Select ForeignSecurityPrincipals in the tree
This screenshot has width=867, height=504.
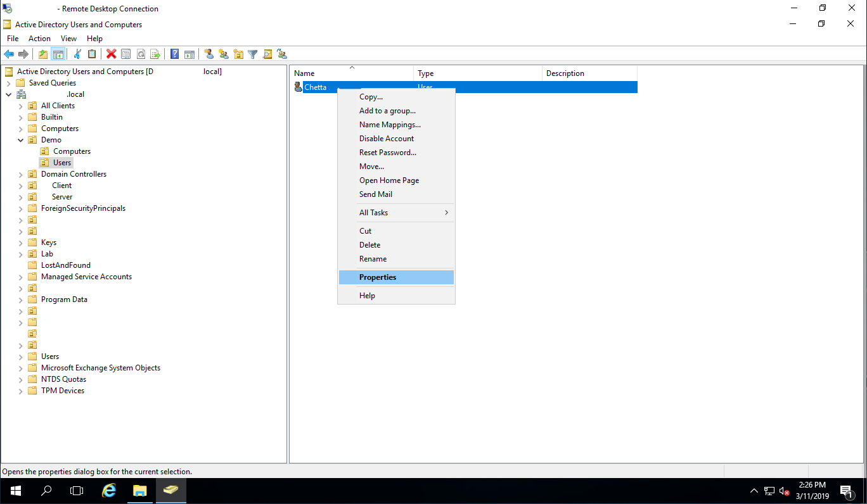click(x=83, y=208)
